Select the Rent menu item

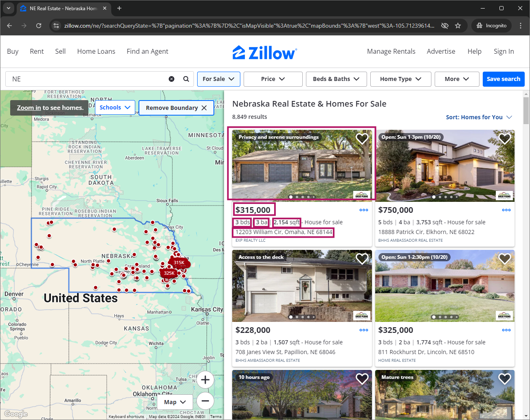click(x=37, y=51)
